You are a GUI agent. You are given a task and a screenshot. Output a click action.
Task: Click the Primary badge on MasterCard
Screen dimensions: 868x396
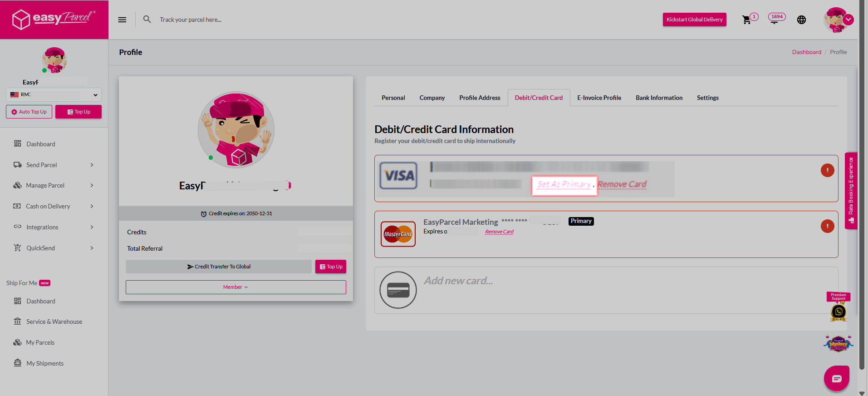pos(581,221)
